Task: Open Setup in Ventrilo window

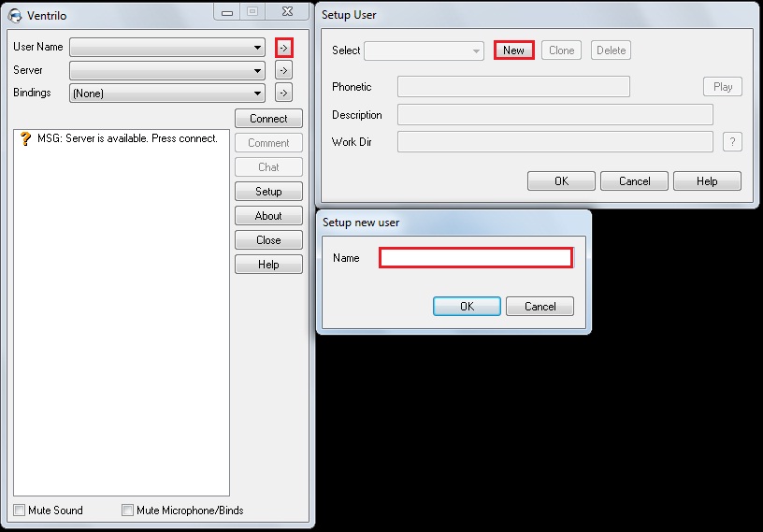Action: (268, 192)
